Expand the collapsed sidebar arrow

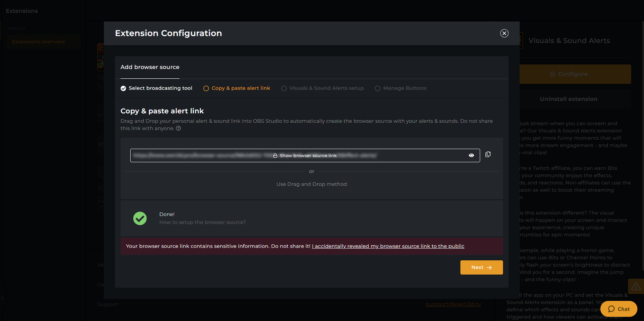tap(2, 298)
